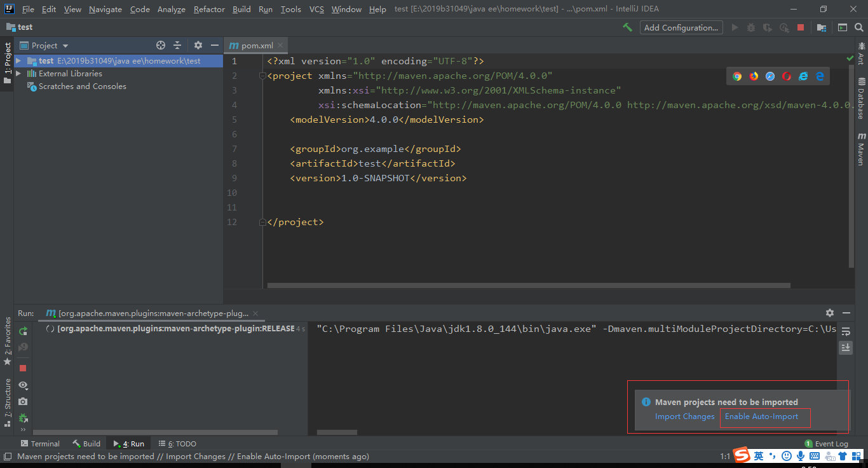Screen dimensions: 868x468
Task: Open the Project view settings gear
Action: pos(197,45)
